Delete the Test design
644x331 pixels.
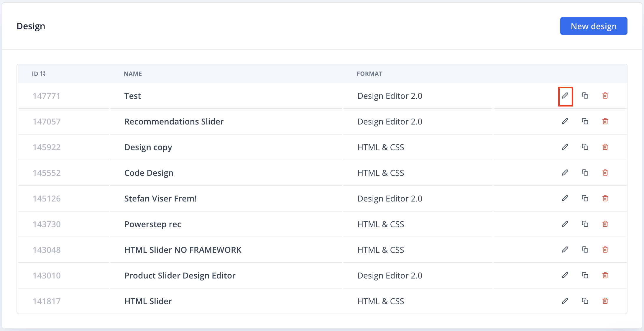click(605, 96)
